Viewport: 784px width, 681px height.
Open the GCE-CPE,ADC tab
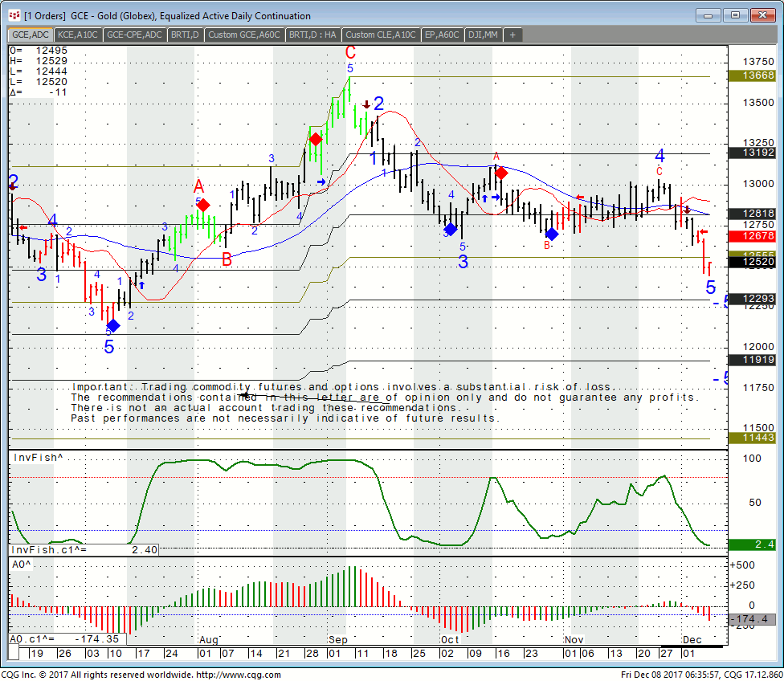134,35
